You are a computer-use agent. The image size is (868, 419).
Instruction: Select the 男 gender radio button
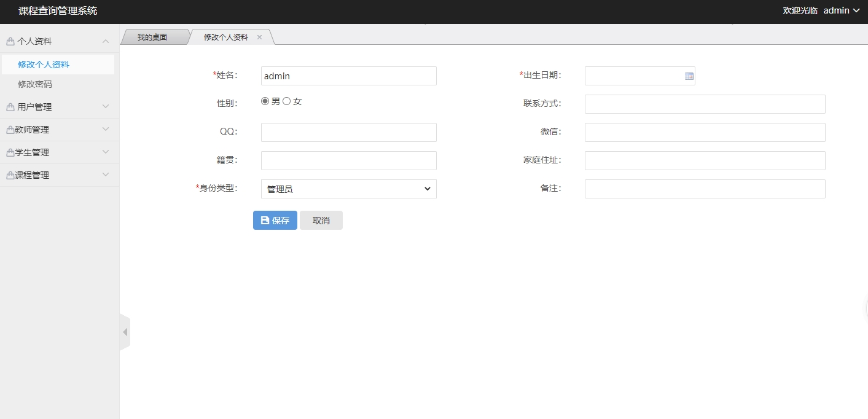[265, 101]
